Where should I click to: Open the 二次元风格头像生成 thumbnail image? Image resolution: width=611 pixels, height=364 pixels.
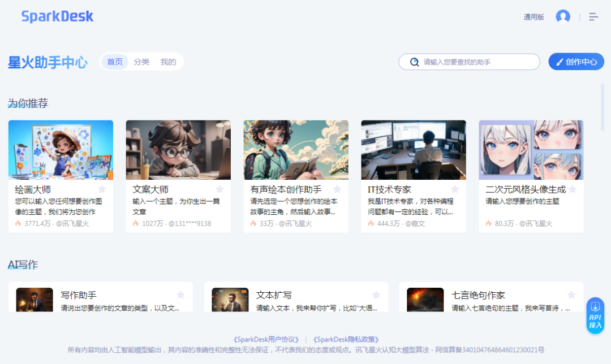tap(531, 150)
